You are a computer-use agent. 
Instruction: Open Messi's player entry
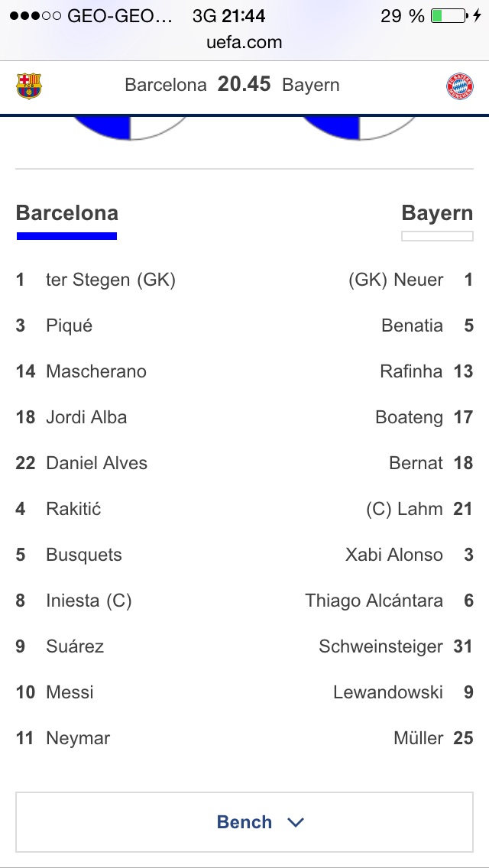click(x=70, y=692)
